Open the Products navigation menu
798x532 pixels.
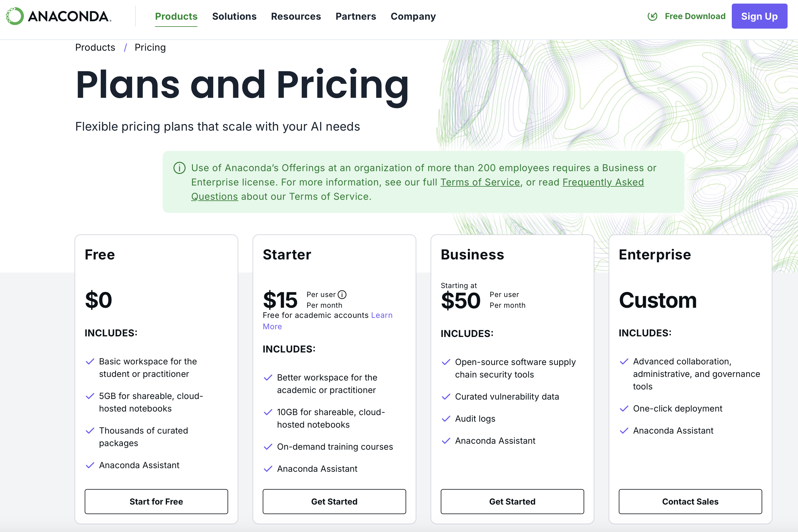pyautogui.click(x=176, y=16)
